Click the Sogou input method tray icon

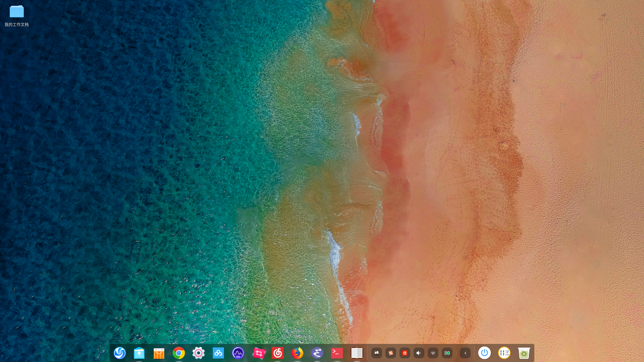pyautogui.click(x=391, y=353)
